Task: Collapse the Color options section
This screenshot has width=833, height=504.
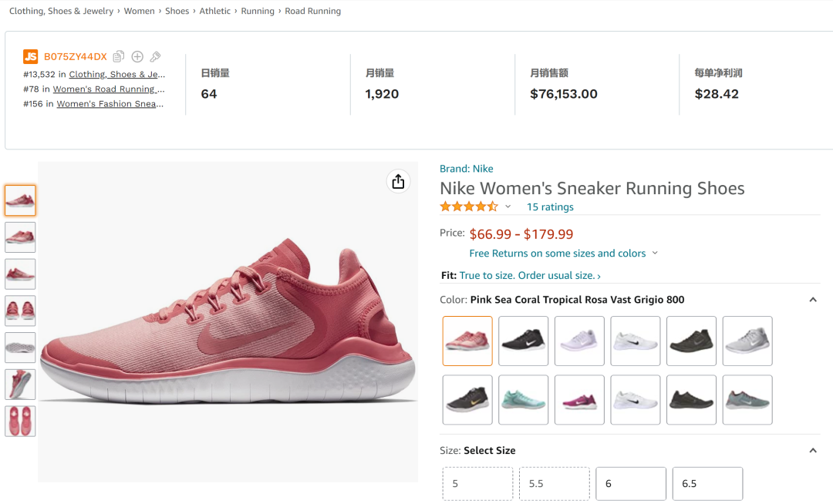Action: point(812,300)
